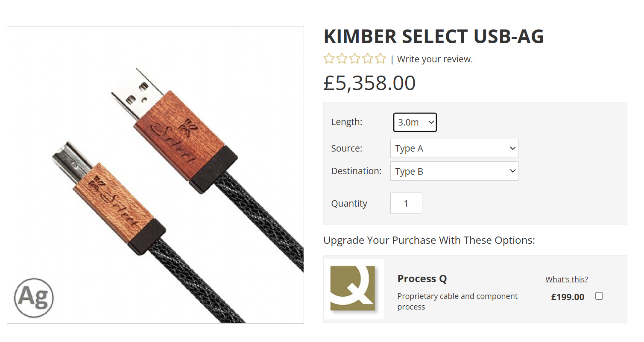Expand the Source connector dropdown

[454, 149]
